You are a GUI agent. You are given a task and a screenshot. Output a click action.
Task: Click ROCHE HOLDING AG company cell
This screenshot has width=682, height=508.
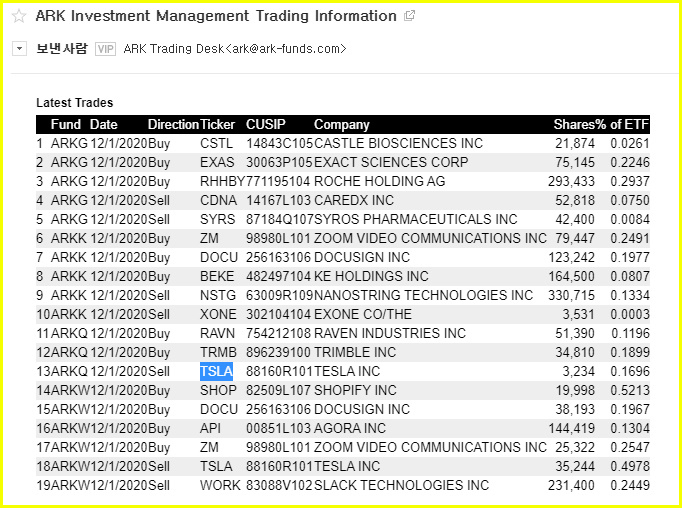[380, 181]
